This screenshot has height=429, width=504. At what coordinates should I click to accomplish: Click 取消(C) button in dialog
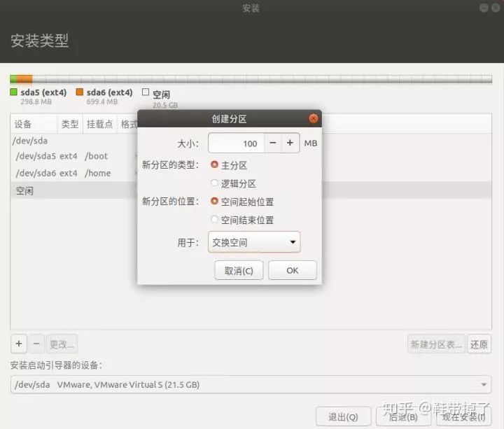coord(239,270)
